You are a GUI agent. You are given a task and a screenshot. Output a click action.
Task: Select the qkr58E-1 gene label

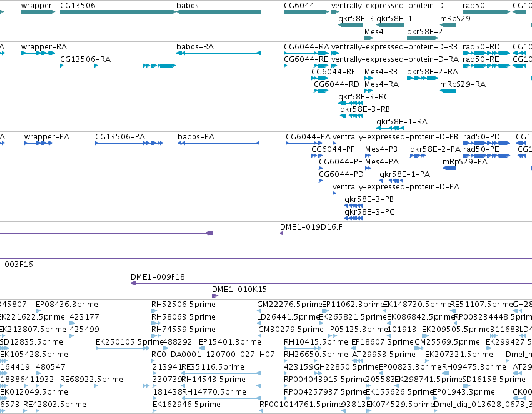394,19
